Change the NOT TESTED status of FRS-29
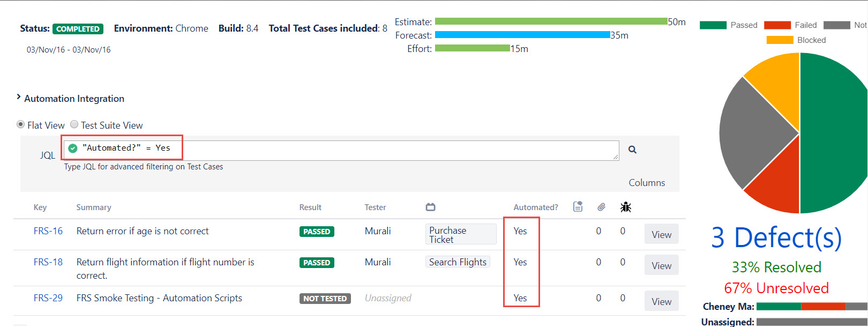Screen dimensions: 868x327 click(325, 299)
